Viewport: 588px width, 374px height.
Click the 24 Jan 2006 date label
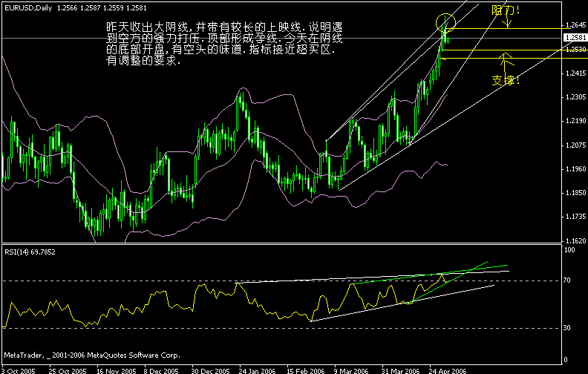257,370
